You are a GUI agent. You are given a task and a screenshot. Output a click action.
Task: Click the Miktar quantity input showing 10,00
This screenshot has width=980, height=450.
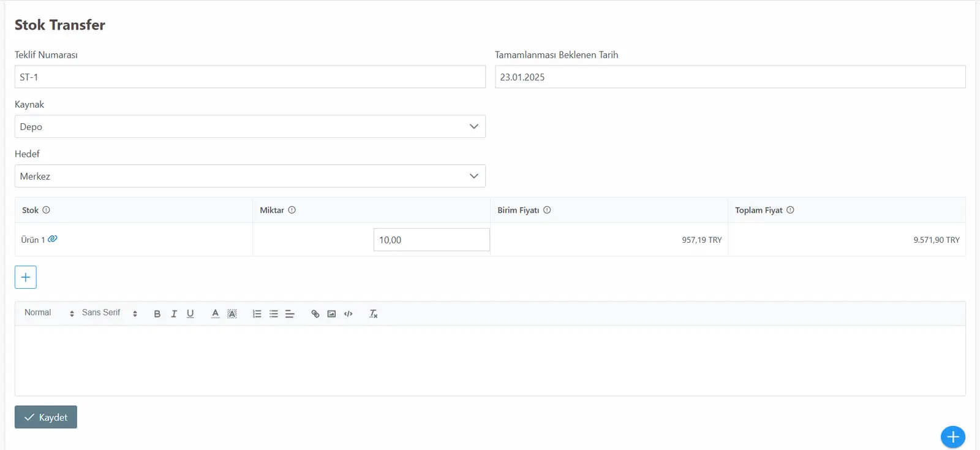(432, 240)
